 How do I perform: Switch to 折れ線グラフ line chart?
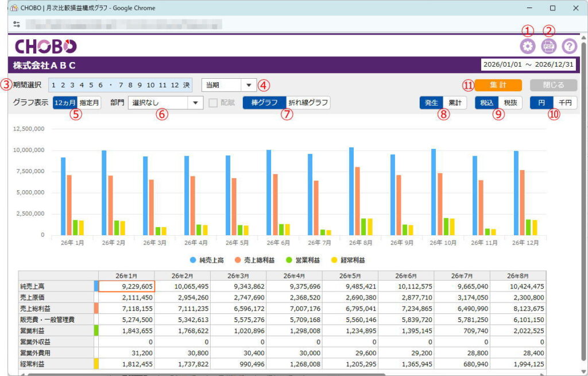(307, 103)
